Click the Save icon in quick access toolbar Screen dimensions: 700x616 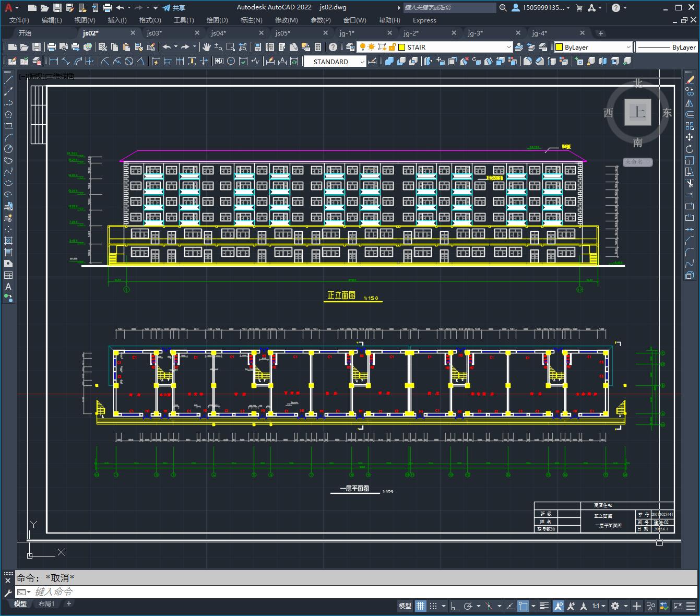pyautogui.click(x=57, y=8)
